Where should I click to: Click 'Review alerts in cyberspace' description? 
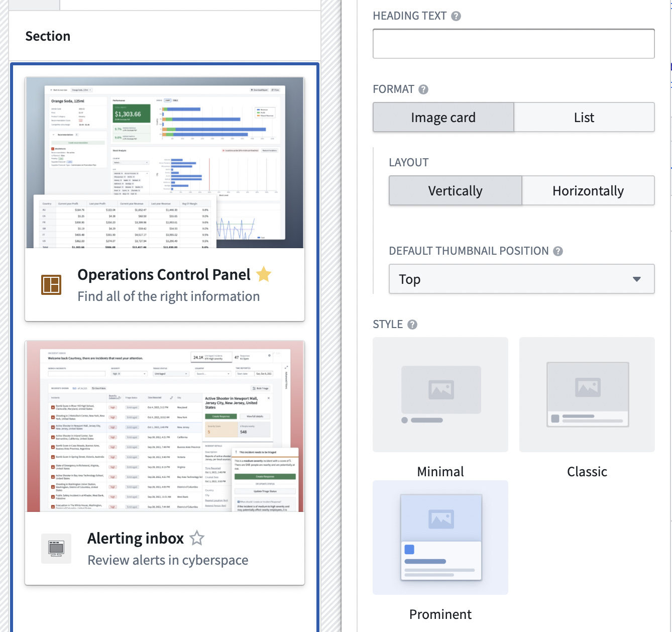click(x=168, y=560)
